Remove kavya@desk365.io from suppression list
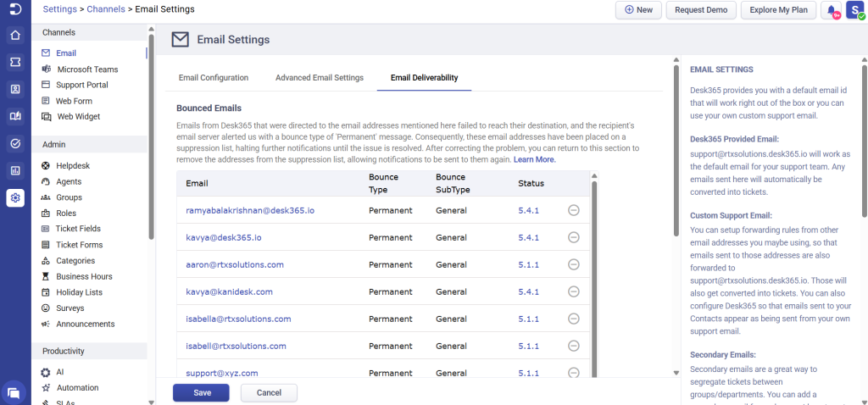Image resolution: width=868 pixels, height=405 pixels. [574, 237]
